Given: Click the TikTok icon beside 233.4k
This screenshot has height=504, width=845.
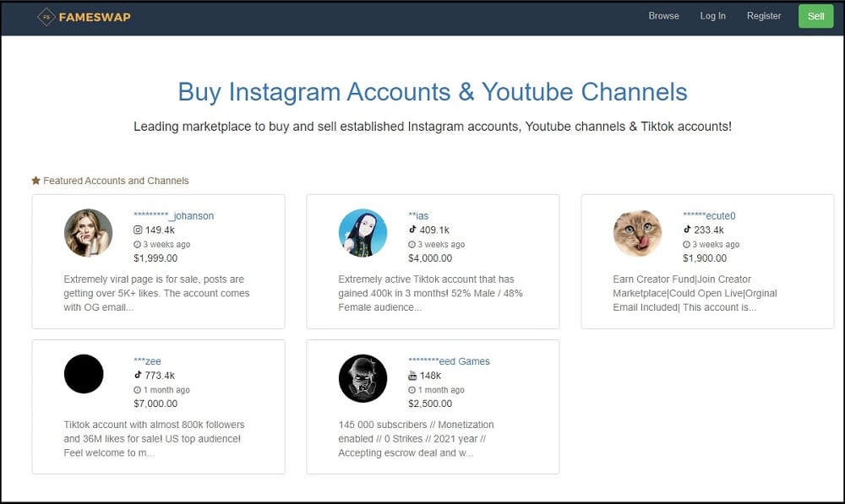Looking at the screenshot, I should pyautogui.click(x=687, y=230).
